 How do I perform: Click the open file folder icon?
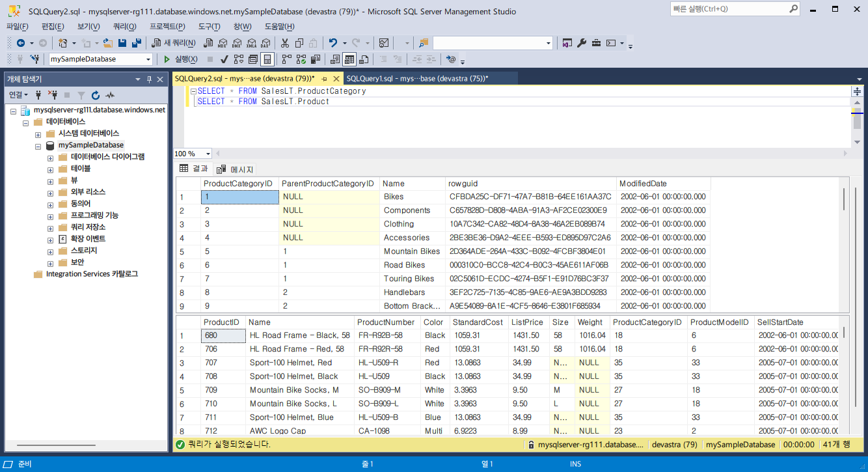108,43
